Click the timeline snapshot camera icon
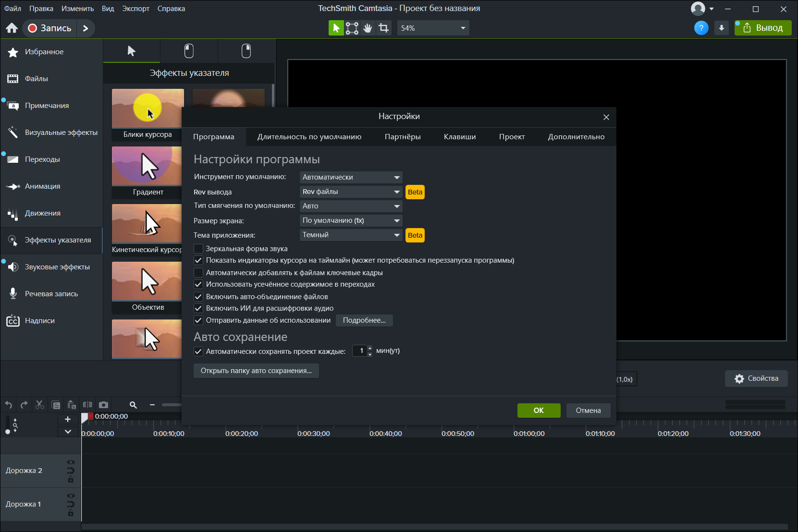Image resolution: width=798 pixels, height=532 pixels. pos(103,405)
